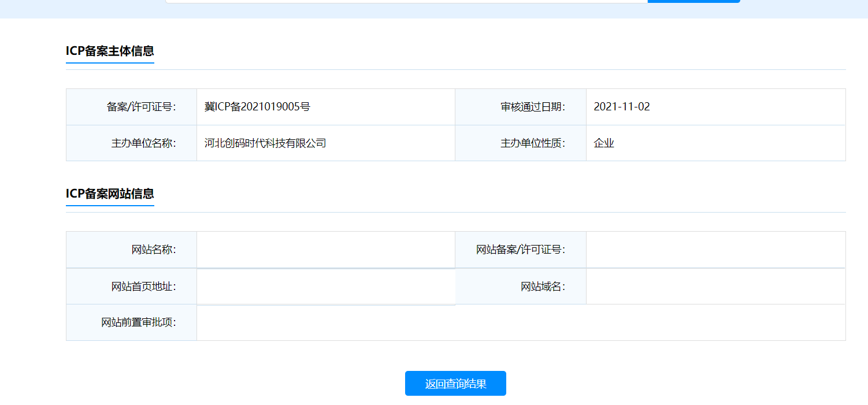This screenshot has height=405, width=868.
Task: Click the 返回查询结果 button
Action: (455, 383)
